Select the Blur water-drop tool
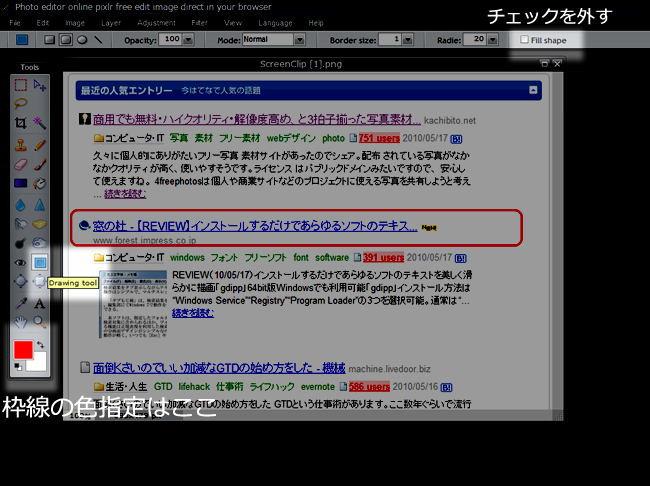This screenshot has height=486, width=650. pos(21,205)
